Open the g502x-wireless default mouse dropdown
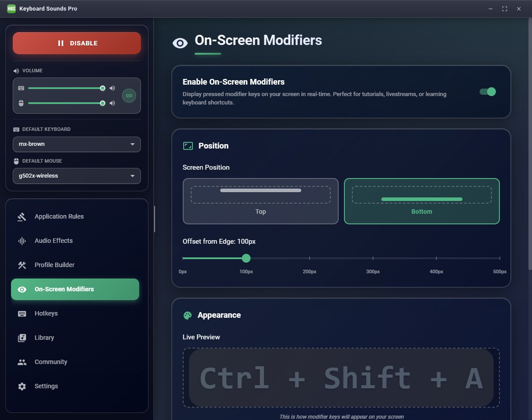 pyautogui.click(x=77, y=176)
